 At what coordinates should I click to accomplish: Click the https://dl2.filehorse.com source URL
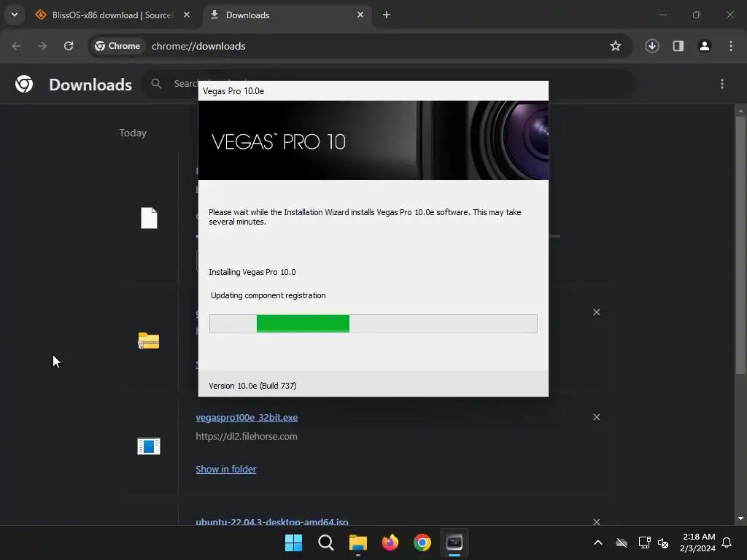[x=247, y=436]
